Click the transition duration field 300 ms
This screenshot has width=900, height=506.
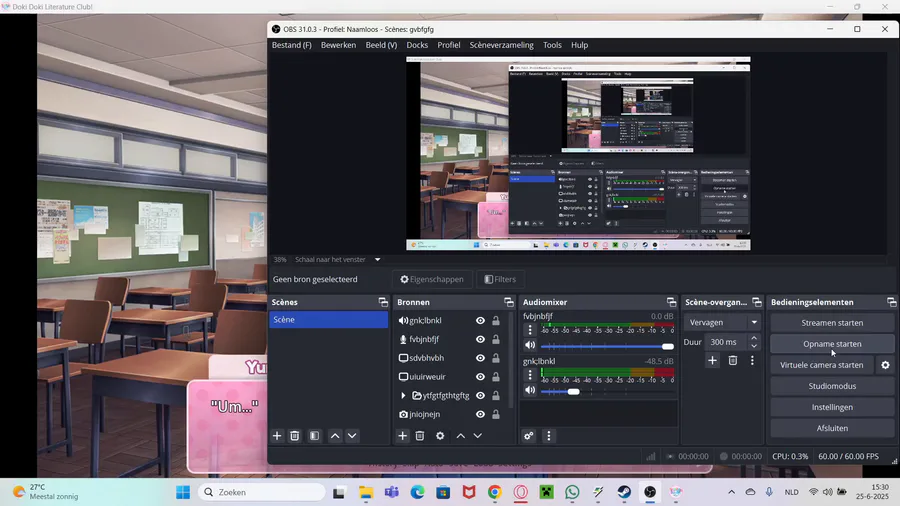point(726,342)
